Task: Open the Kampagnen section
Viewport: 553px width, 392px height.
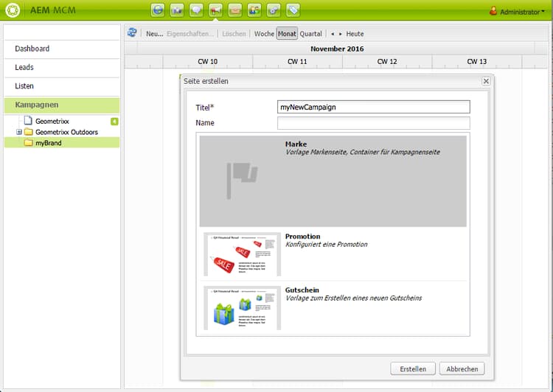Action: [x=62, y=105]
